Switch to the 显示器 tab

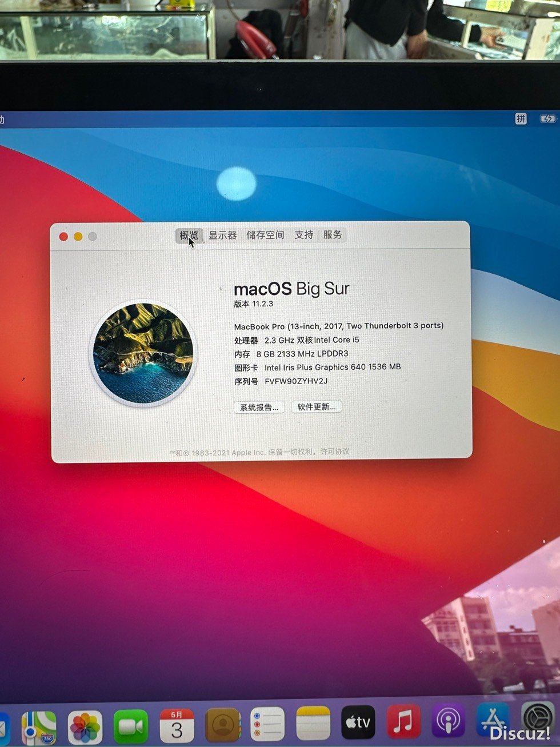222,235
